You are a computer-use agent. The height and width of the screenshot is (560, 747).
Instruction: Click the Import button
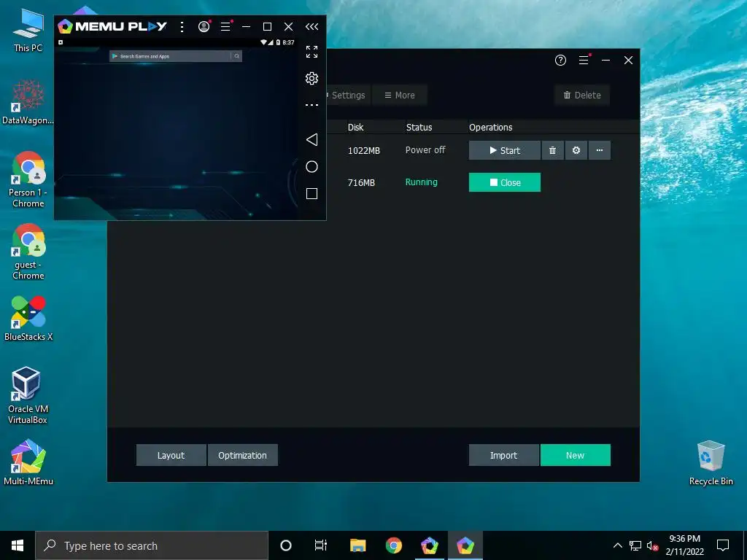(503, 455)
